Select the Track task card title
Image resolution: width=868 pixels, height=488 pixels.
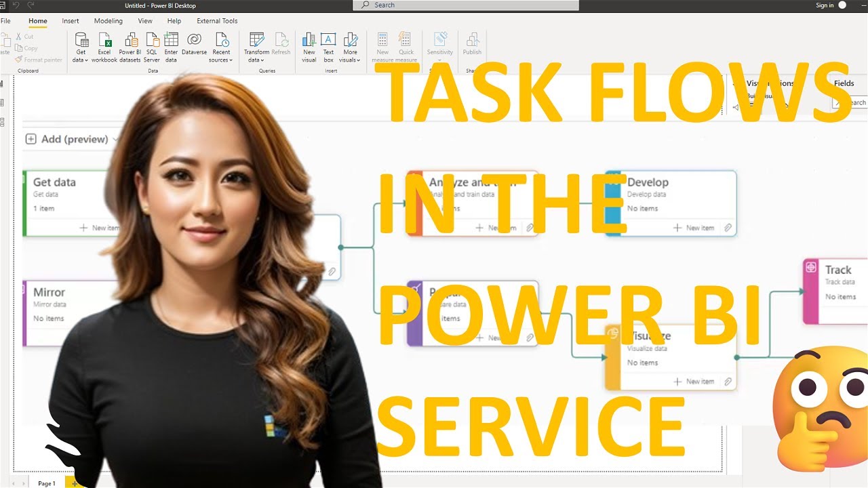[838, 270]
